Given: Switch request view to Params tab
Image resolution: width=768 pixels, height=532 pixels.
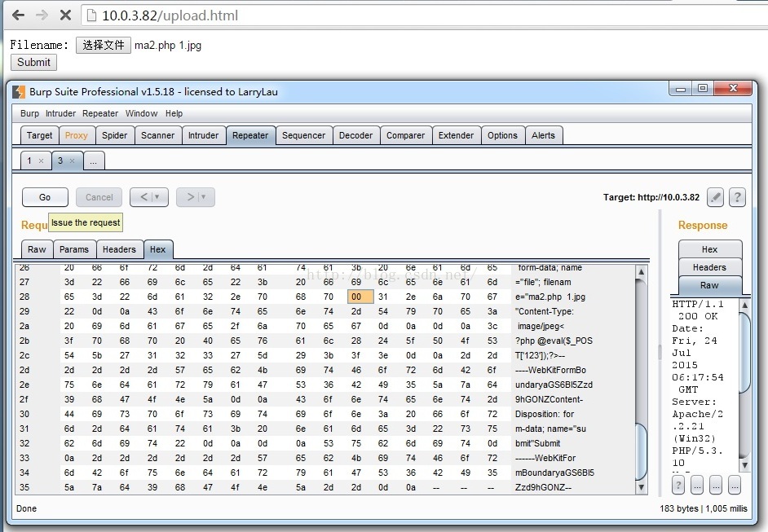Looking at the screenshot, I should [x=74, y=249].
